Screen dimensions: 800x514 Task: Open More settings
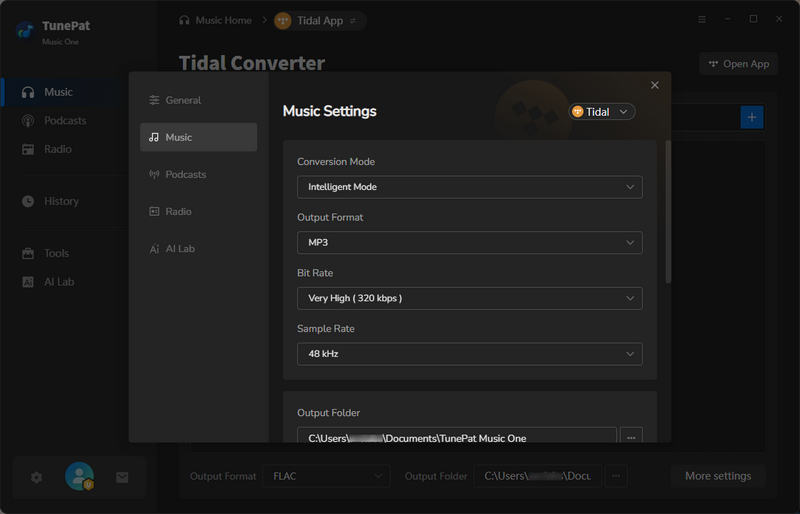click(718, 476)
